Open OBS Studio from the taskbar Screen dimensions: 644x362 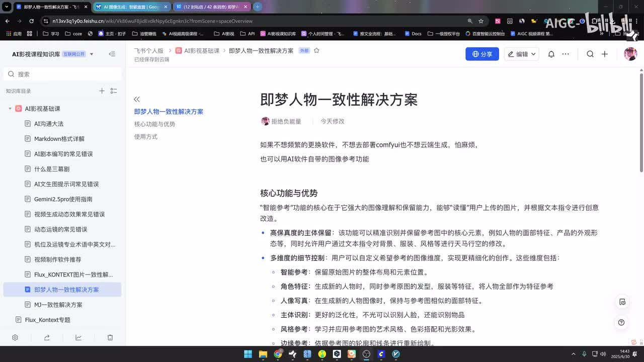coord(366,354)
